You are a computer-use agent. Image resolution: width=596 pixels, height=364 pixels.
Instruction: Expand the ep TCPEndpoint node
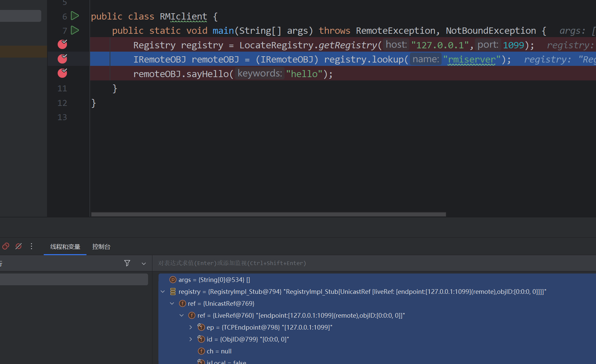click(190, 327)
